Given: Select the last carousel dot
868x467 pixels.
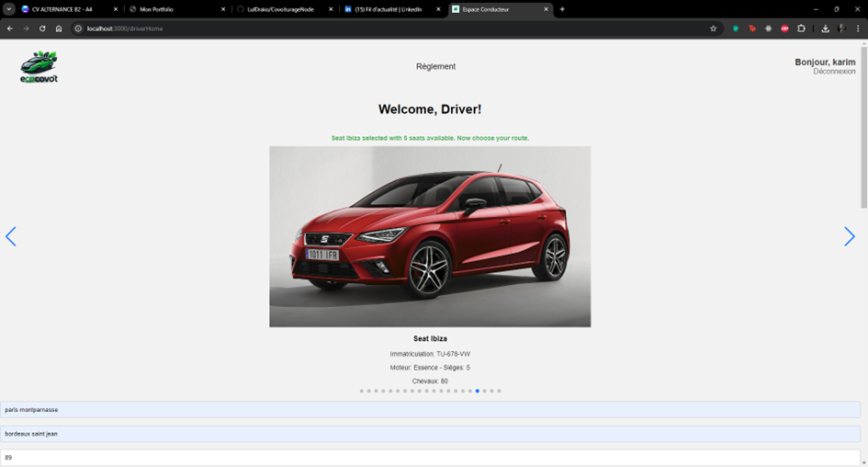Looking at the screenshot, I should pyautogui.click(x=499, y=391).
